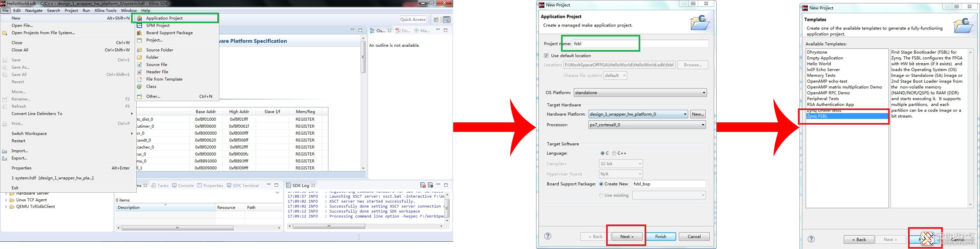The width and height of the screenshot is (980, 249).
Task: Switch to the Tasks tab
Action: (x=160, y=186)
